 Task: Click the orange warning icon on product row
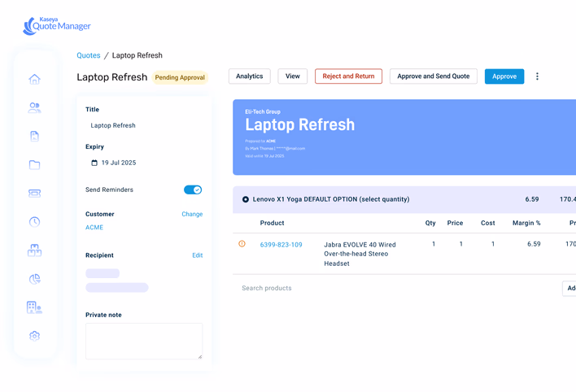(242, 243)
